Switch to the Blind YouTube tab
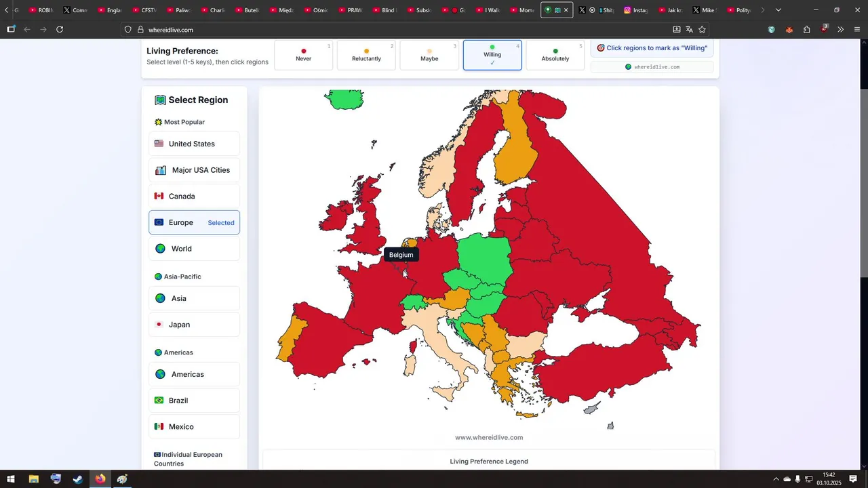Image resolution: width=868 pixels, height=488 pixels. (384, 10)
